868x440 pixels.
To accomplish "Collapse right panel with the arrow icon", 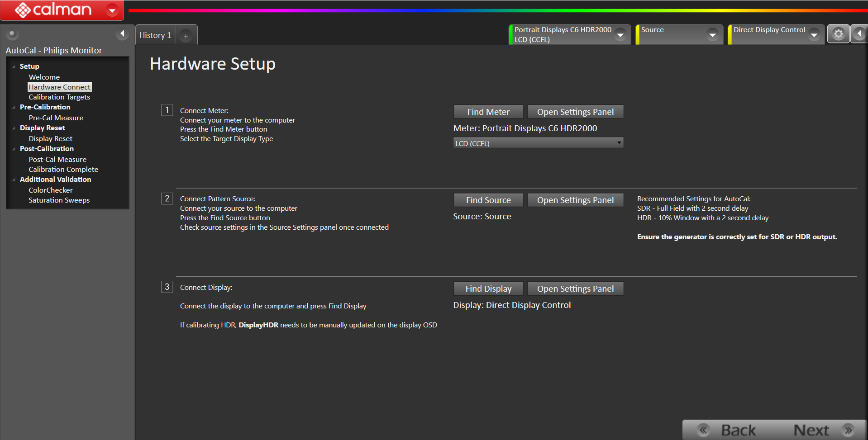I will click(859, 34).
